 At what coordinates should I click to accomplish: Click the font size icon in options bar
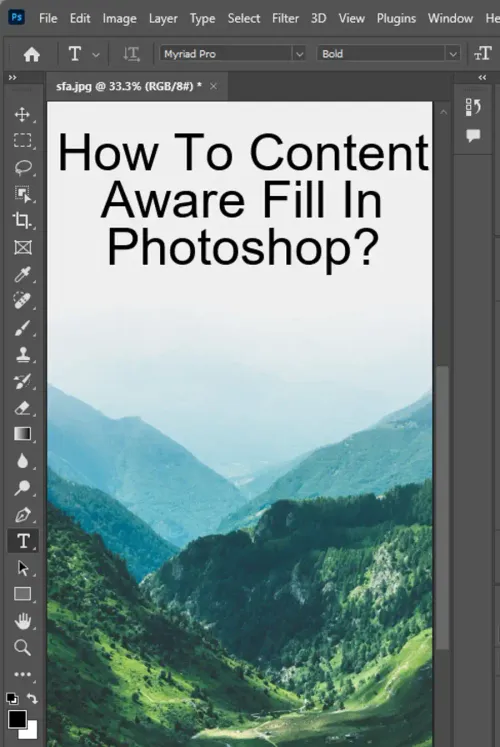(x=482, y=53)
